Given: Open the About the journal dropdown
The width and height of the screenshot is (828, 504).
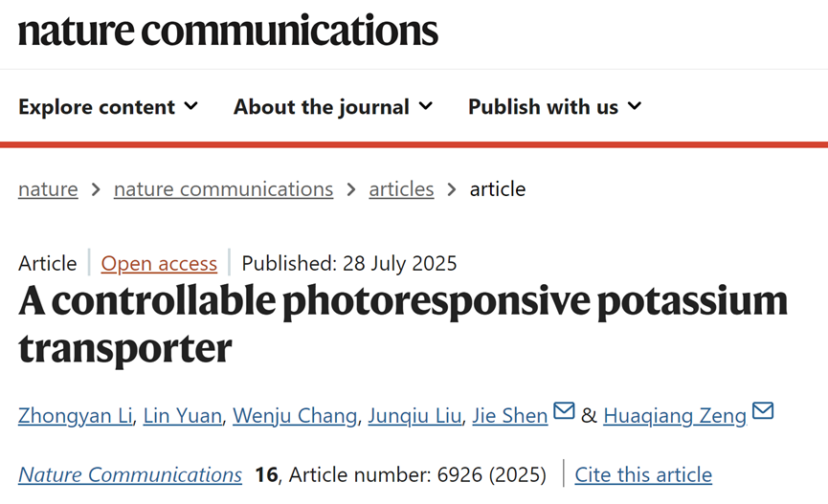Looking at the screenshot, I should 332,106.
